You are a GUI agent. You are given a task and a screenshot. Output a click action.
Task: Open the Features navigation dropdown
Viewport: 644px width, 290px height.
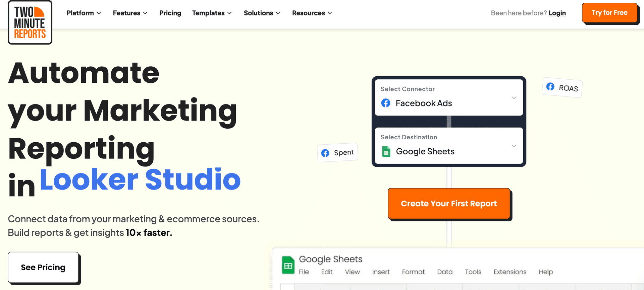[x=130, y=13]
